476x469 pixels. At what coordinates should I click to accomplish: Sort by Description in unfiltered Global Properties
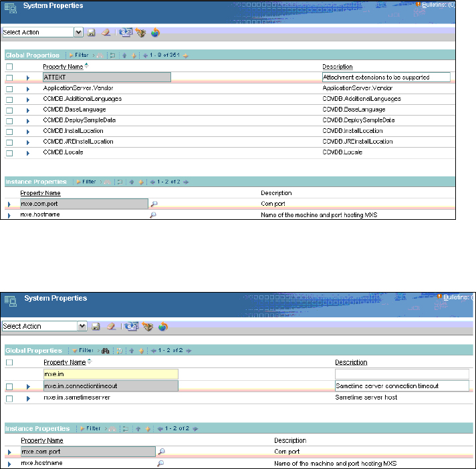[337, 67]
